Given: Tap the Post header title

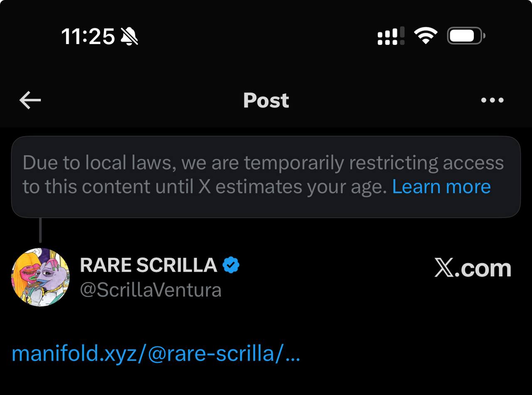Looking at the screenshot, I should click(x=266, y=101).
